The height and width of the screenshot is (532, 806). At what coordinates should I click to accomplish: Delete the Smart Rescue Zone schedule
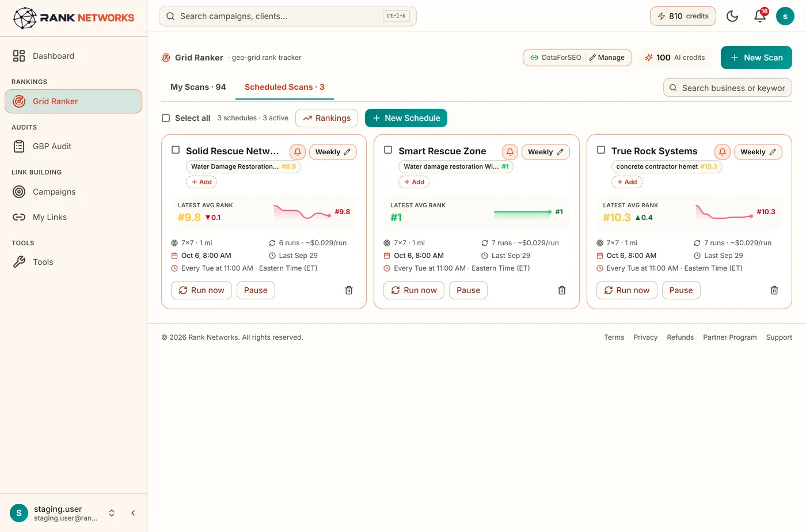(562, 290)
